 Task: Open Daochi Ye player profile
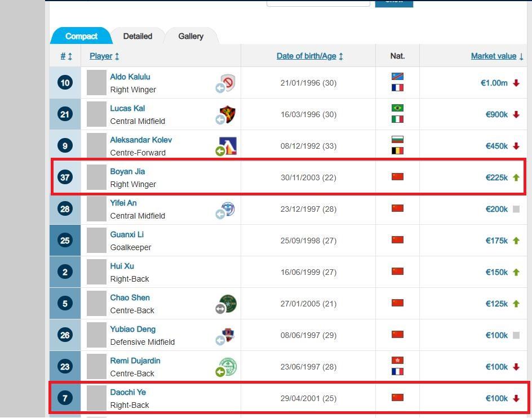(x=128, y=392)
